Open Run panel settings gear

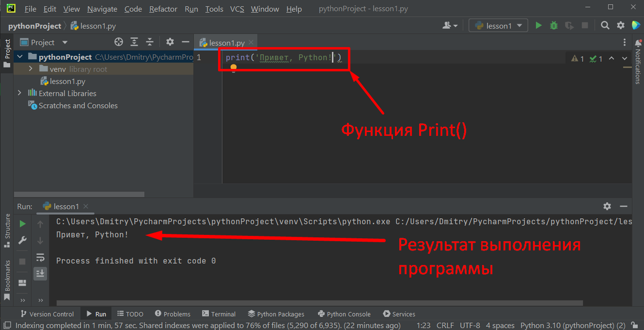pos(607,206)
